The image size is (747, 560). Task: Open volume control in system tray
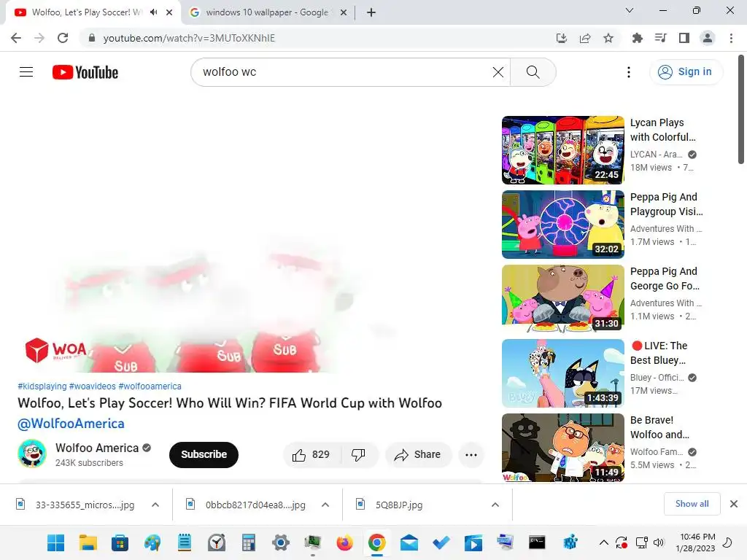(659, 542)
